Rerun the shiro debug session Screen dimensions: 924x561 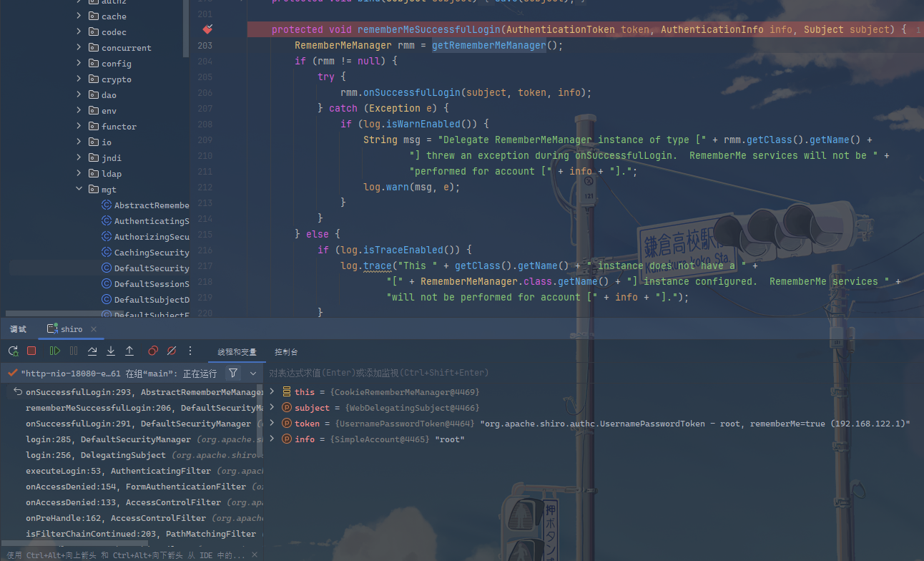coord(13,351)
